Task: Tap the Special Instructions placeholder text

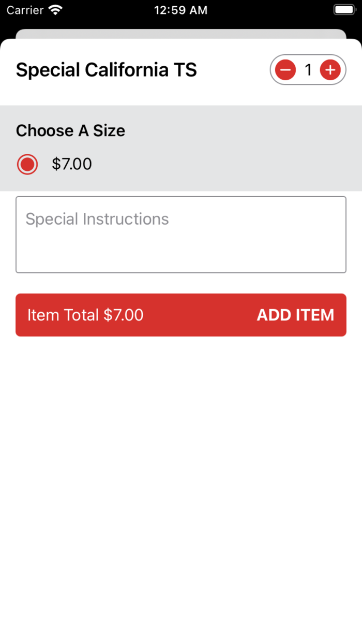Action: [x=97, y=219]
